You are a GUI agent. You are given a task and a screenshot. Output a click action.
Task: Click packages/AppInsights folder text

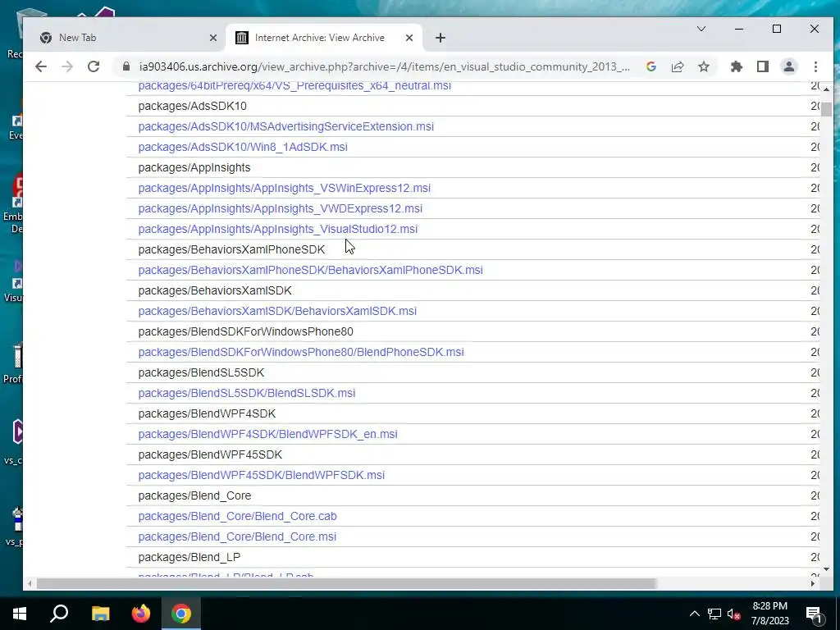[x=194, y=167]
